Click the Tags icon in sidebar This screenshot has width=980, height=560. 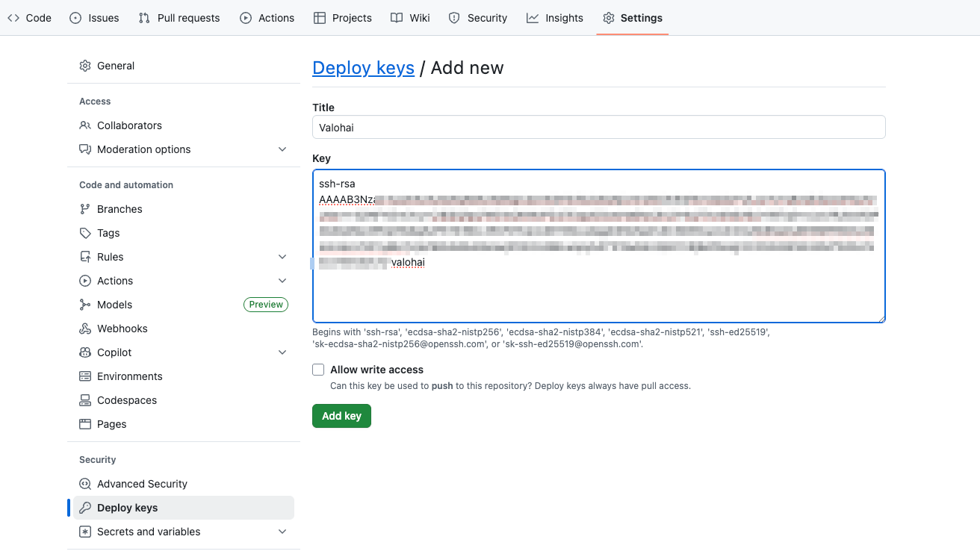point(85,233)
